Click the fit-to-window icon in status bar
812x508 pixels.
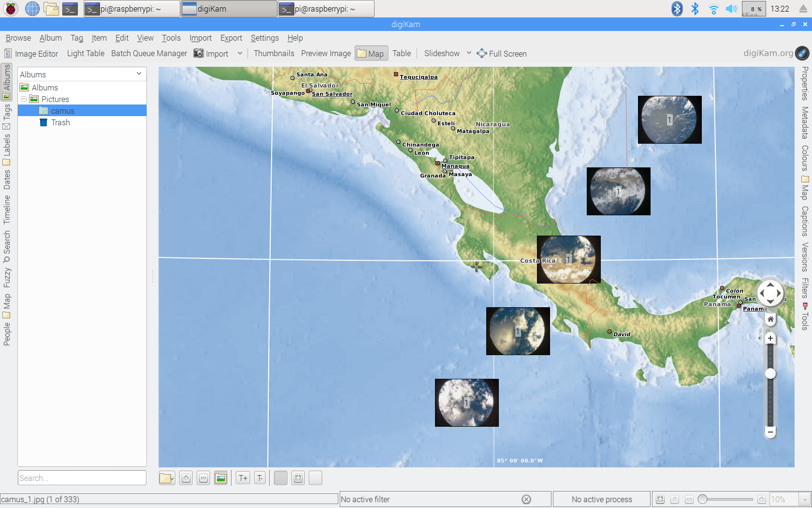[660, 499]
